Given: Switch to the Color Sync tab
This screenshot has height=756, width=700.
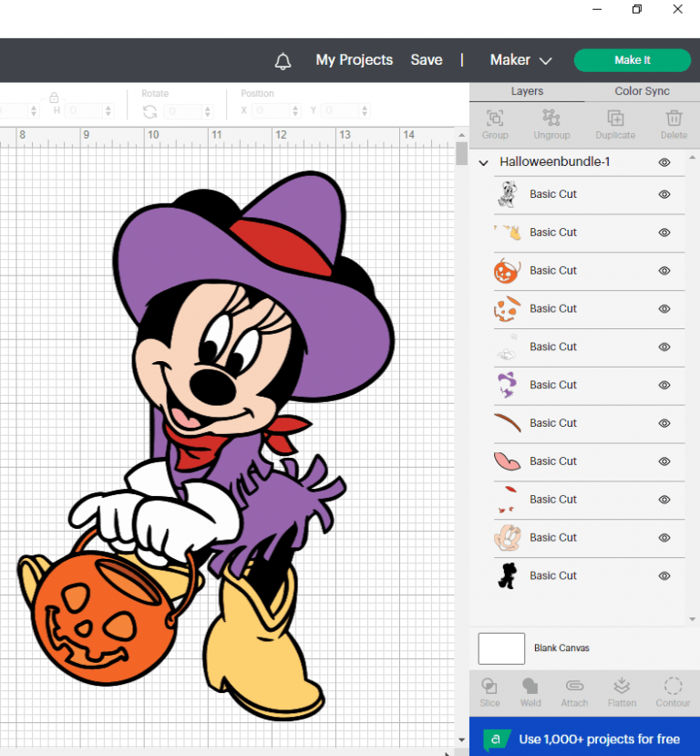Looking at the screenshot, I should click(642, 91).
